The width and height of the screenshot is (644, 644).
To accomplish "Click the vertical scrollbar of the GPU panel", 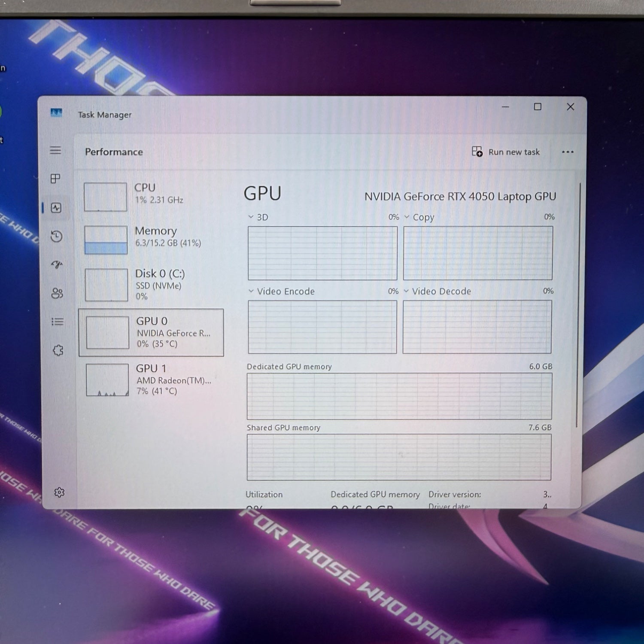I will click(x=579, y=305).
